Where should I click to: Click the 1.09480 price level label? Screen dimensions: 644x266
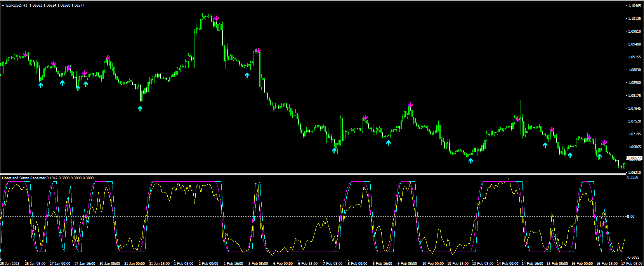[x=634, y=44]
